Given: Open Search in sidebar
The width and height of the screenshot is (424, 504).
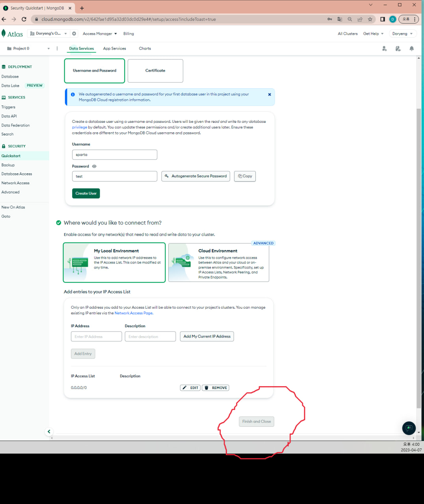Looking at the screenshot, I should (x=7, y=134).
